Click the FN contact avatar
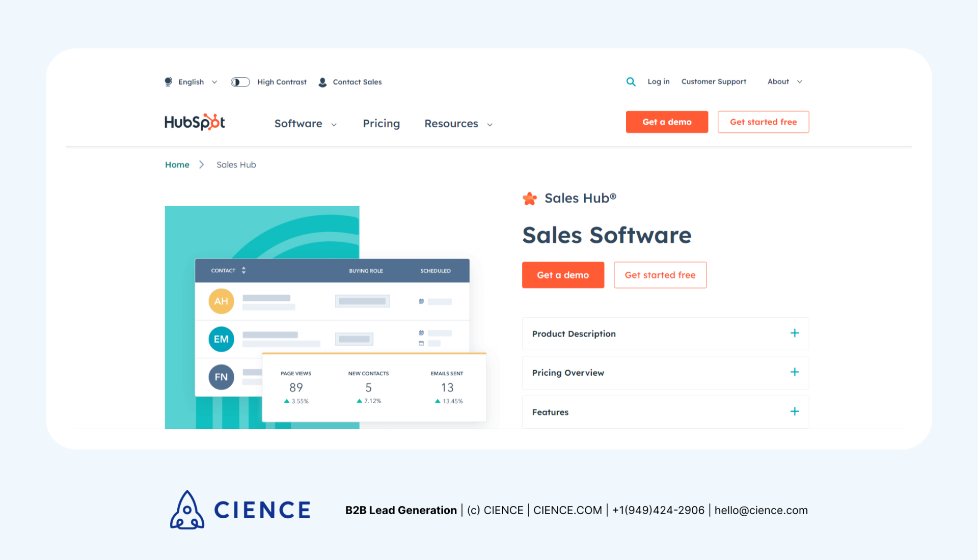 pos(221,377)
